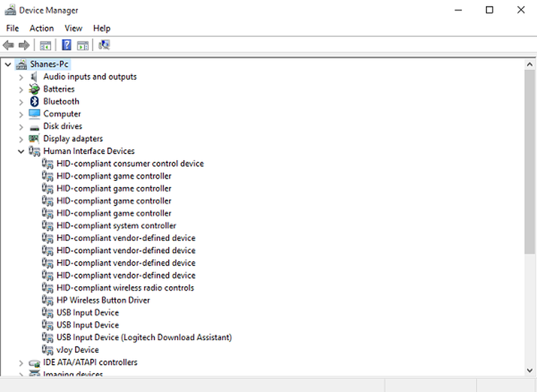Click the vertical scrollbar down arrow
Viewport: 537px width, 392px height.
point(529,371)
